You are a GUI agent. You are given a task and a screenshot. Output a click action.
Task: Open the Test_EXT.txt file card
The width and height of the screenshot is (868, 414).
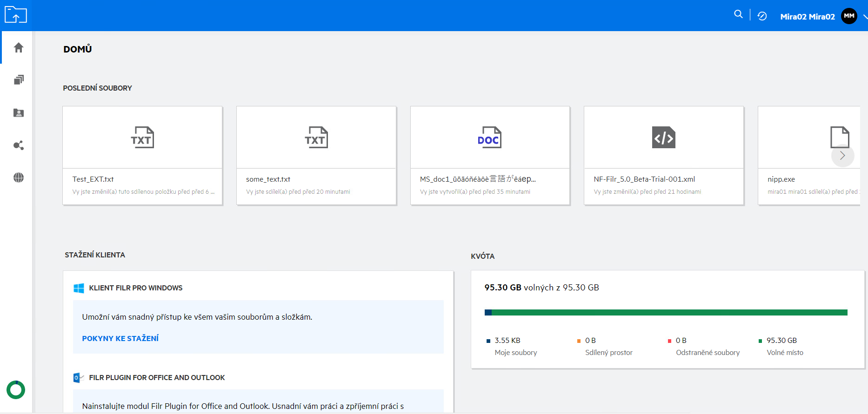(142, 156)
